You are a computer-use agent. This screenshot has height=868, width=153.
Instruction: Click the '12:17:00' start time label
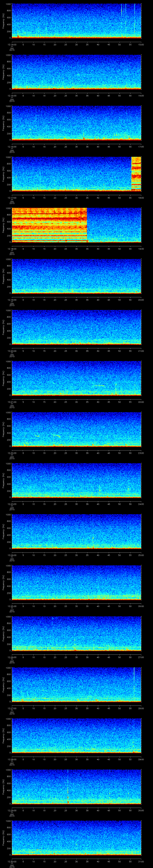(x=12, y=198)
